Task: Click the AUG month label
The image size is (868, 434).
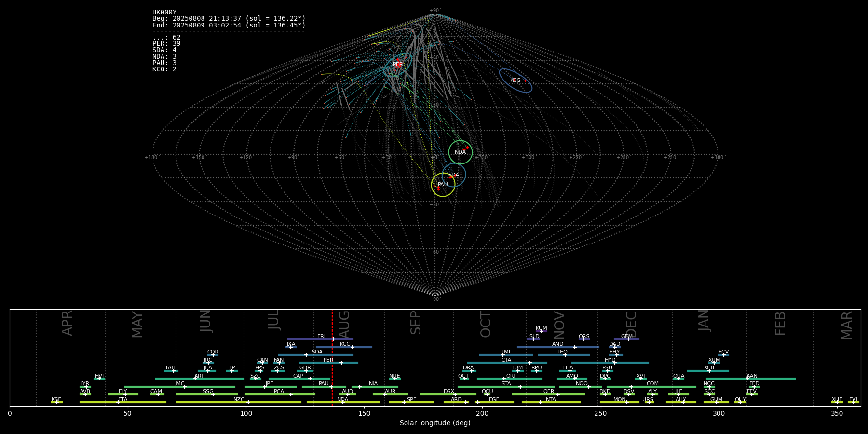Action: tap(344, 323)
